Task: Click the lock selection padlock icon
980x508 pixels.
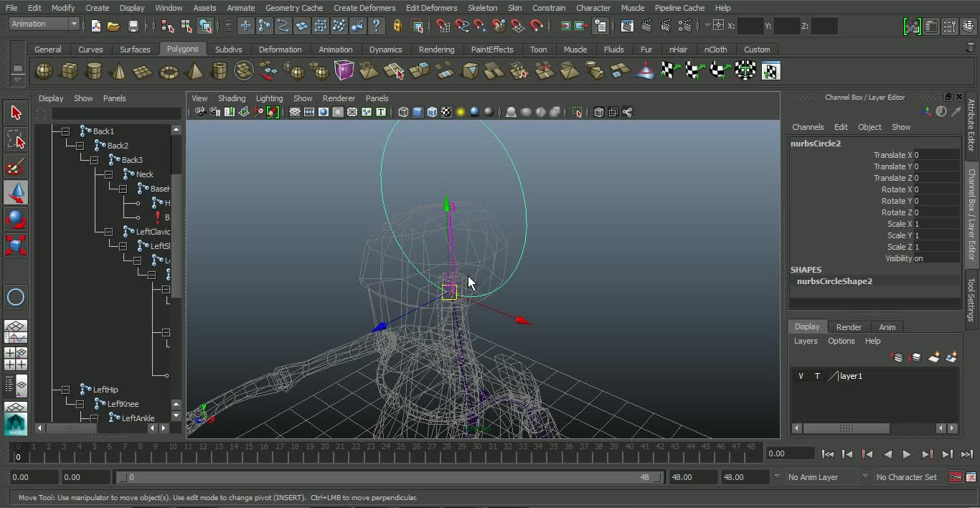Action: click(397, 26)
